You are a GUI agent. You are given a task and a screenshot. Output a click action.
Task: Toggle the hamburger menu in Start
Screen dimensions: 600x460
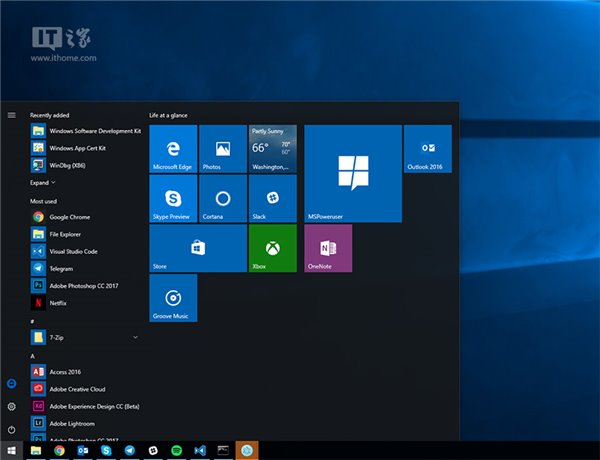pos(12,115)
